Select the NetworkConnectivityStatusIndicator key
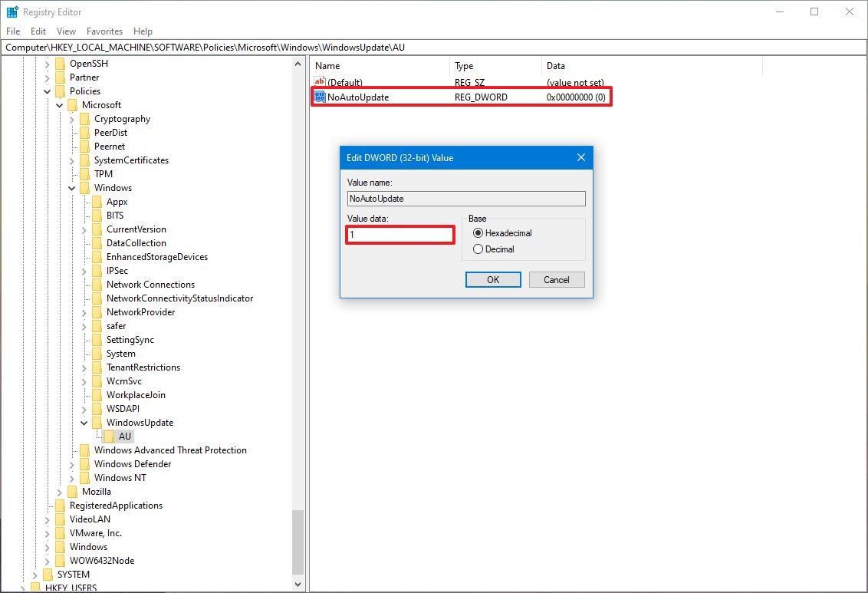This screenshot has width=868, height=593. (180, 298)
